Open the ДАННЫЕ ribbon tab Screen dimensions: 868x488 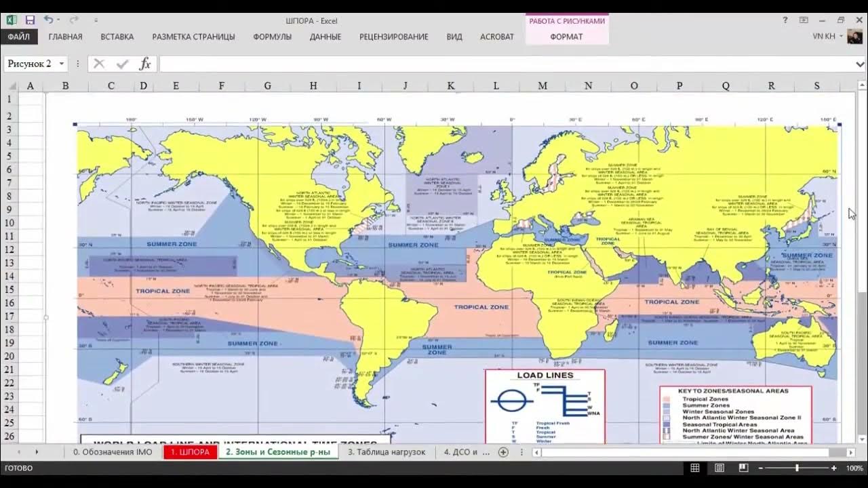(325, 37)
